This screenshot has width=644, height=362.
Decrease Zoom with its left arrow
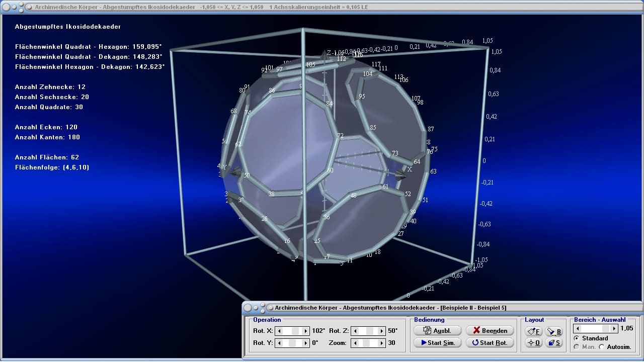[355, 343]
